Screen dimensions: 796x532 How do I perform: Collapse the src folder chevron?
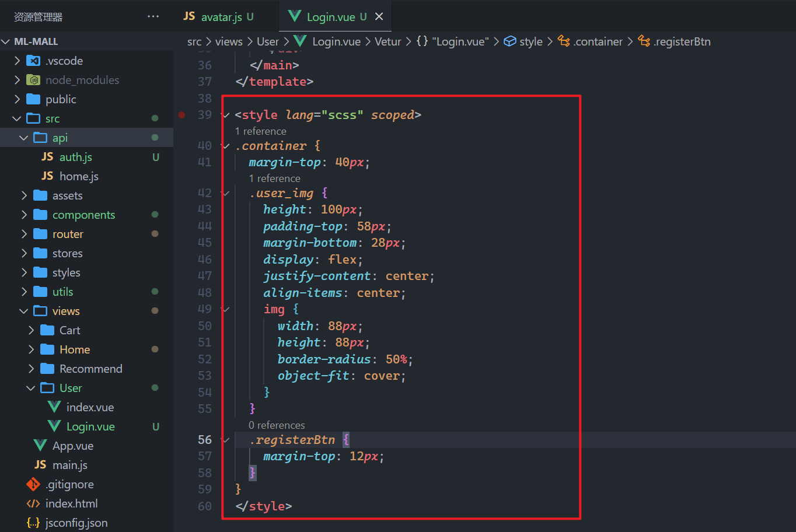click(x=17, y=118)
